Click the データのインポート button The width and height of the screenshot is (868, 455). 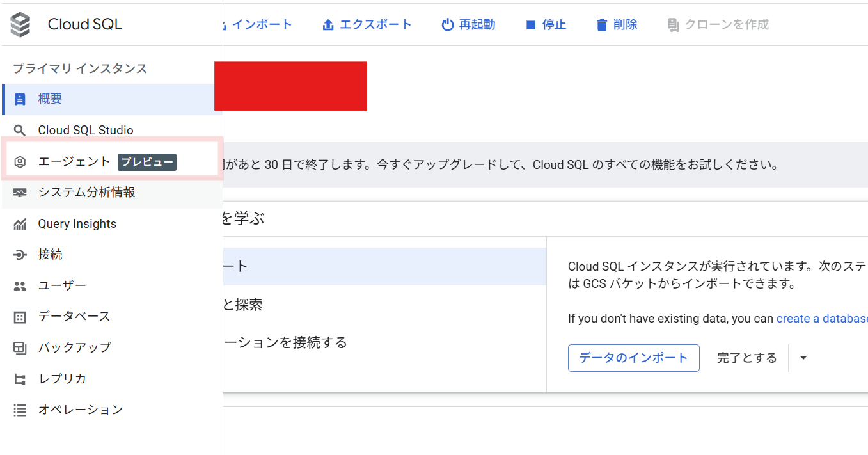coord(633,358)
